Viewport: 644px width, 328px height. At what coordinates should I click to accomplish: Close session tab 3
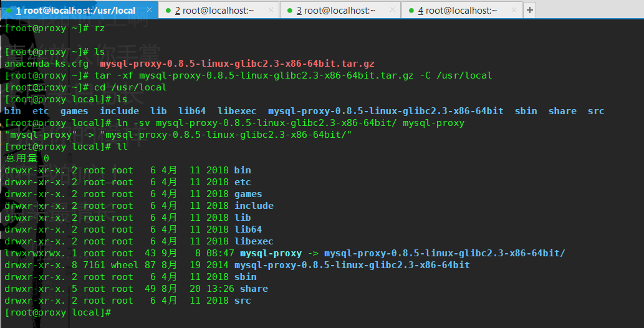click(x=392, y=10)
